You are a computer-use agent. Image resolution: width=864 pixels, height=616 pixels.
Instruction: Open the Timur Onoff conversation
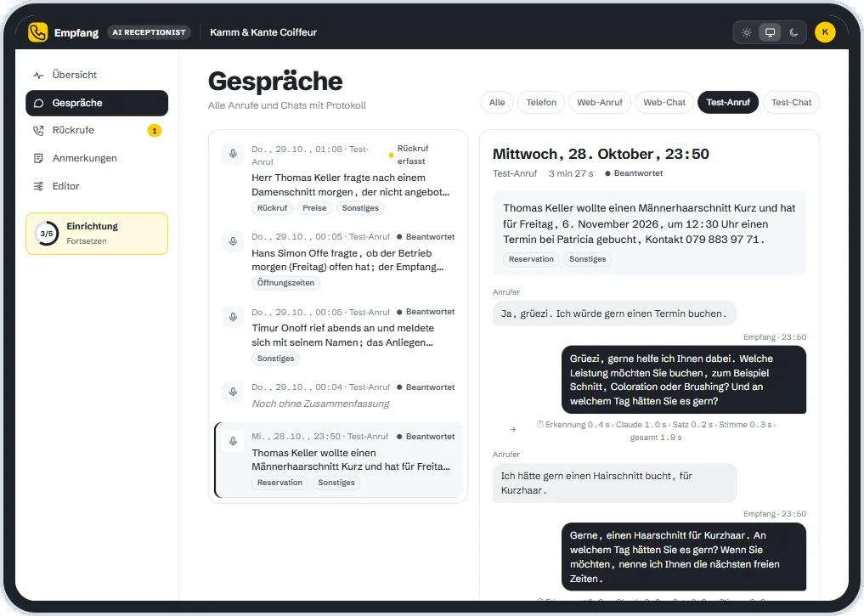coord(338,336)
